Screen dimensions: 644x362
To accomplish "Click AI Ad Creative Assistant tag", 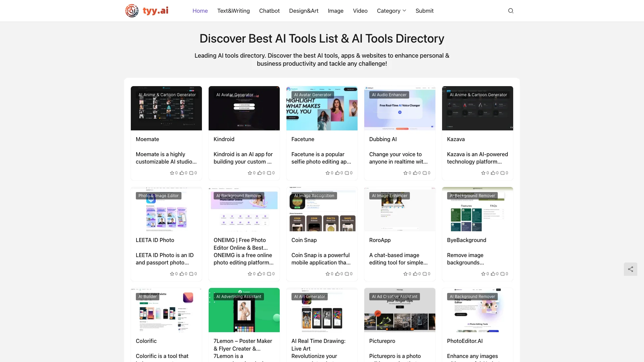I will 394,297.
